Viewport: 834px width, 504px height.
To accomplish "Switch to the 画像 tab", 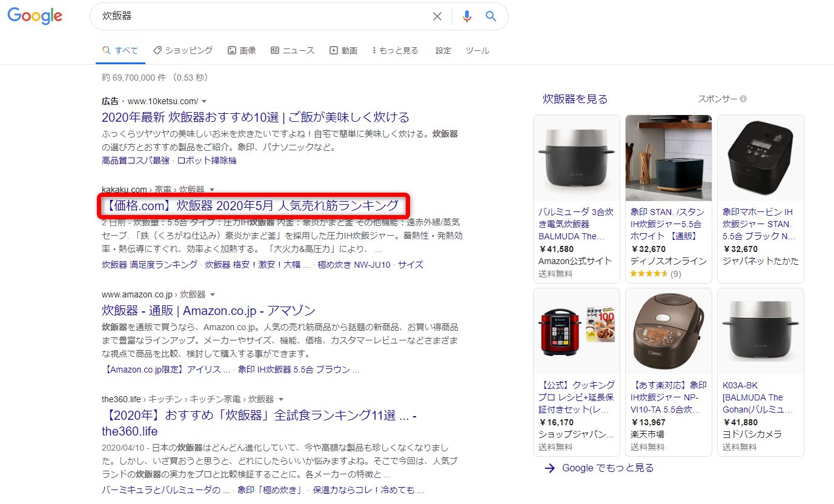I will 242,50.
